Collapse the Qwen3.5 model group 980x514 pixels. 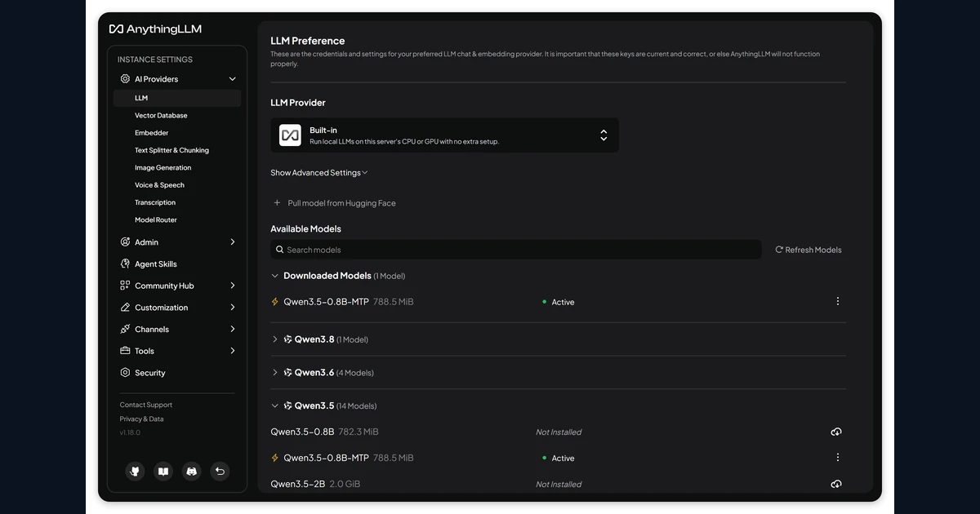275,405
